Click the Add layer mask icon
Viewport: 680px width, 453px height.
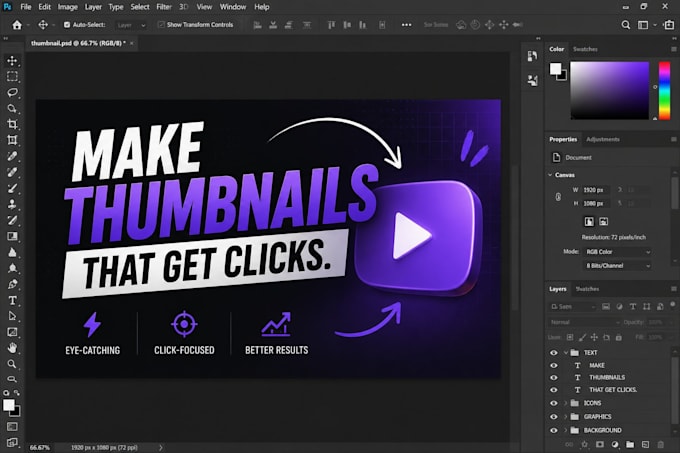(600, 444)
